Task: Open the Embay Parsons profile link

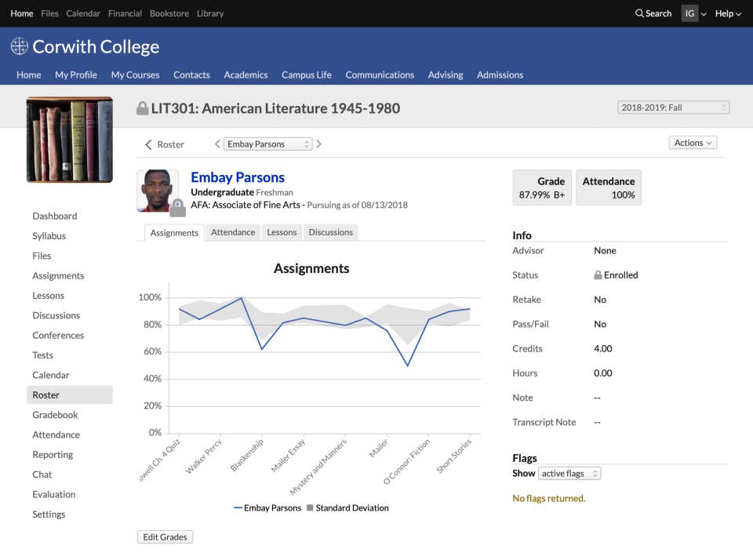Action: point(238,177)
